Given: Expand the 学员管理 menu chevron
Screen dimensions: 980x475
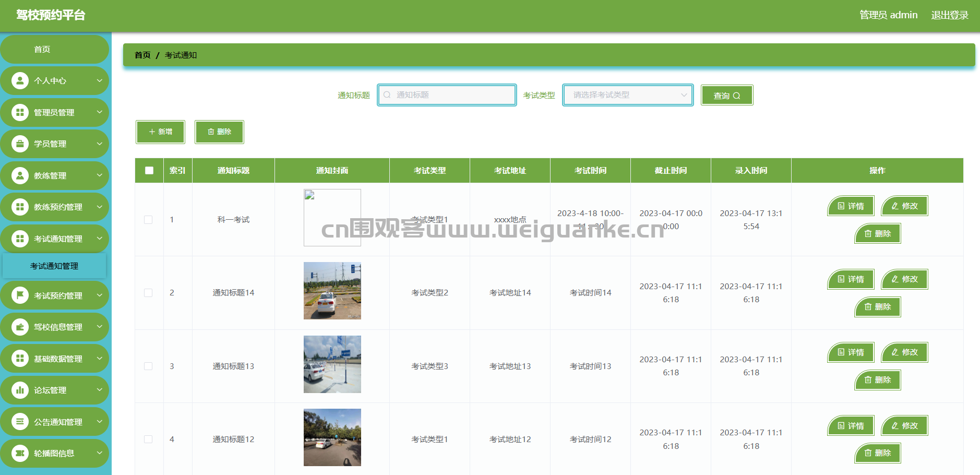Looking at the screenshot, I should pyautogui.click(x=99, y=144).
